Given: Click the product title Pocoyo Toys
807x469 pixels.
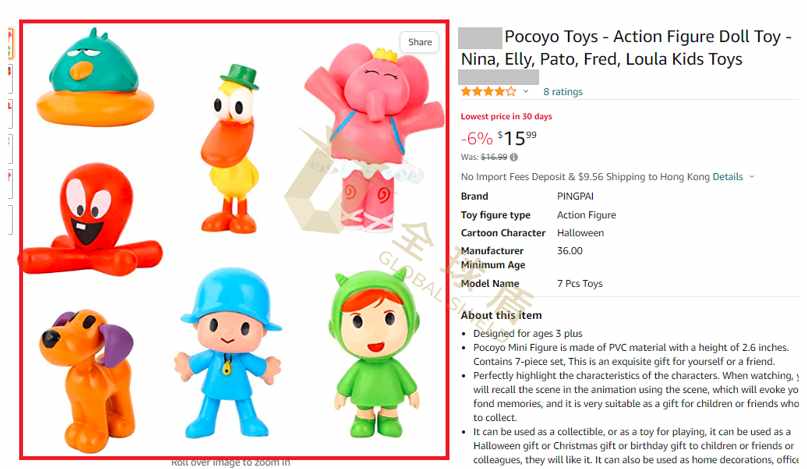Looking at the screenshot, I should point(626,47).
